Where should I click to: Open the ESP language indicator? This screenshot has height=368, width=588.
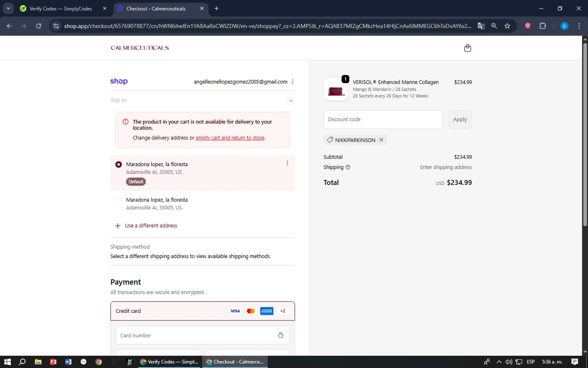point(531,362)
